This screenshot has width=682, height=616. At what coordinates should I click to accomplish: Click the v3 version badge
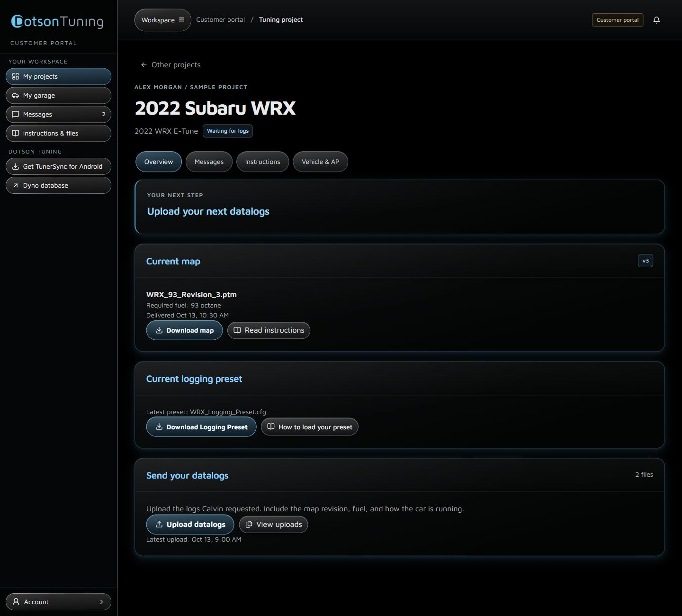point(646,261)
